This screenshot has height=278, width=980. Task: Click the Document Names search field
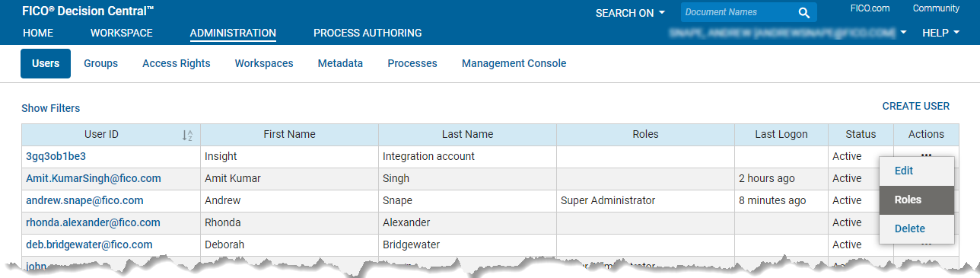tap(738, 13)
